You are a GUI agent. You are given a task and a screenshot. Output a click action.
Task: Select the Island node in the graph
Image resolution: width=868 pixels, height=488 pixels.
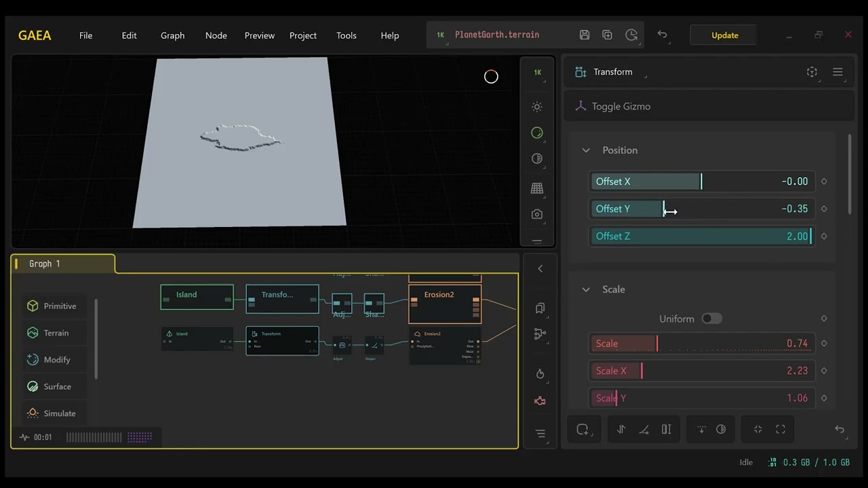pos(197,297)
